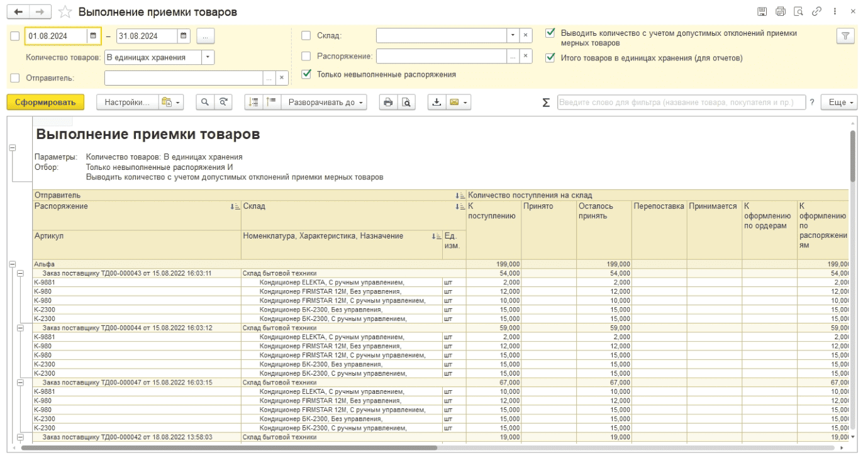868x460 pixels.
Task: Click the Перепоставка column header
Action: [659, 230]
